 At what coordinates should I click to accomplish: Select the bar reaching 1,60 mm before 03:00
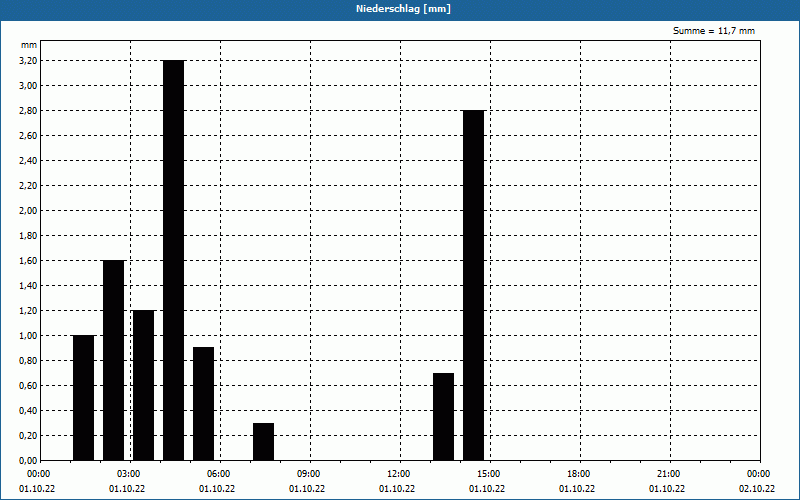[x=113, y=360]
